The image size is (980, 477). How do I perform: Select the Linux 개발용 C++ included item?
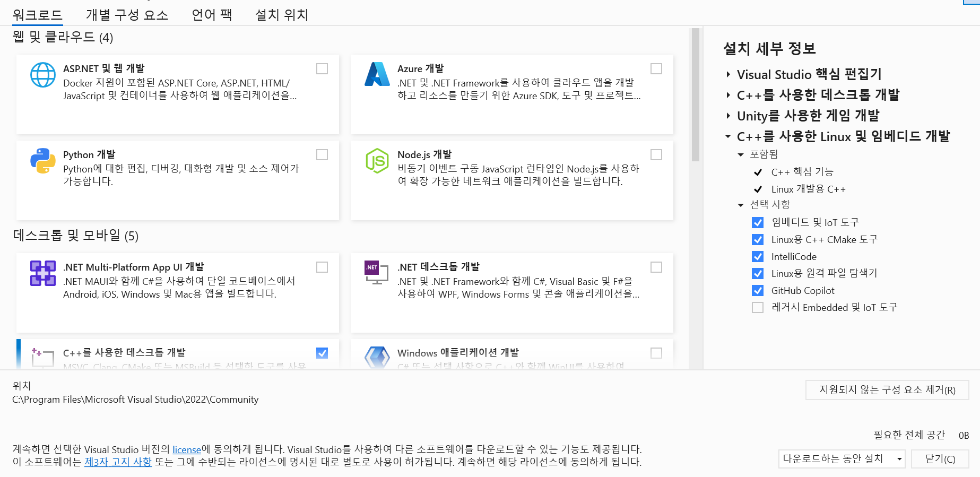pos(809,189)
